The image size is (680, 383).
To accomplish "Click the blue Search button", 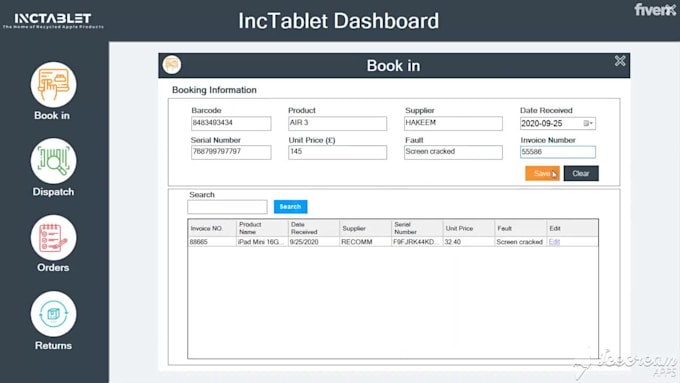I will (291, 207).
